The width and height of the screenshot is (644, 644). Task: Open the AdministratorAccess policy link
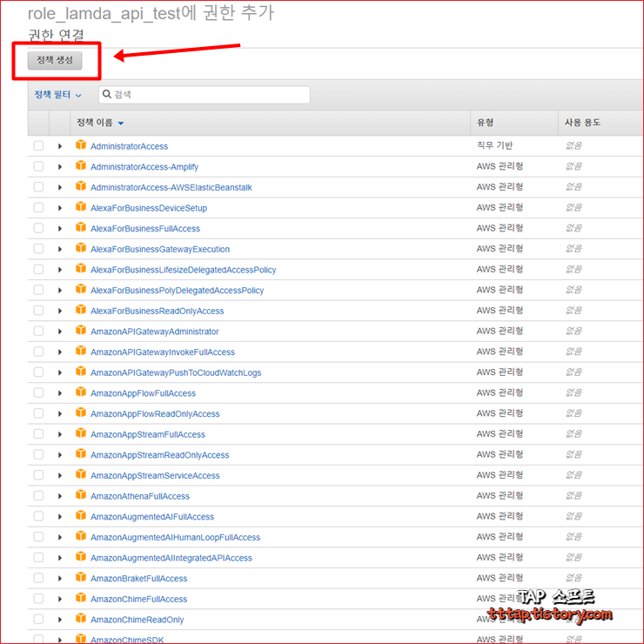tap(130, 146)
